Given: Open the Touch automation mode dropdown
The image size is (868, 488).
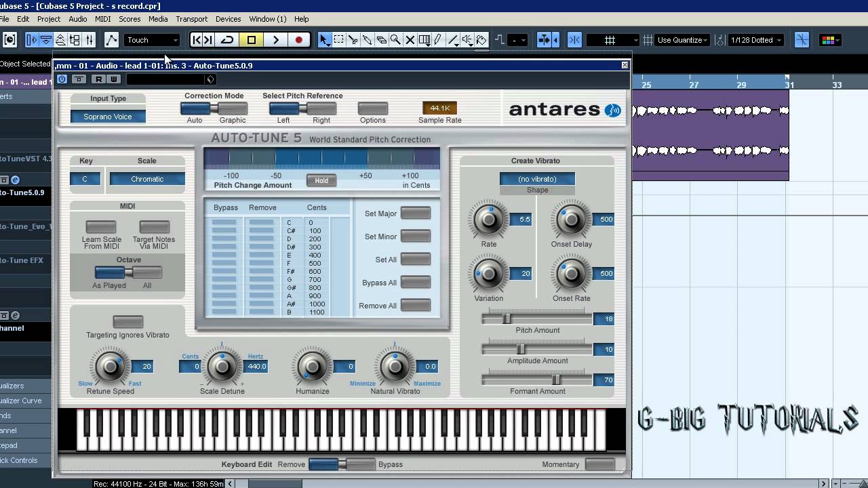Looking at the screenshot, I should [152, 40].
